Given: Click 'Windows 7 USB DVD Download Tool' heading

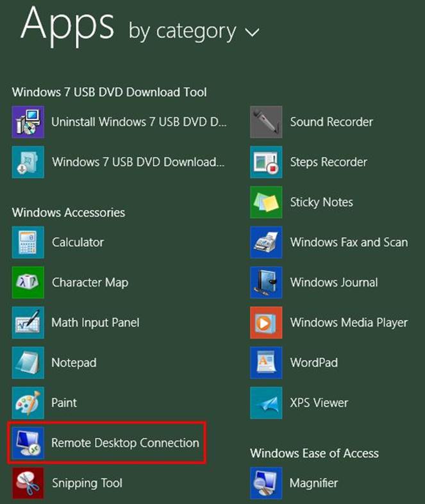Looking at the screenshot, I should tap(109, 92).
